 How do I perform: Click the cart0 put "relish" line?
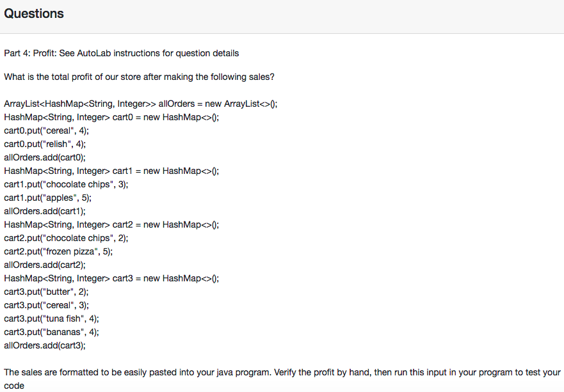45,145
